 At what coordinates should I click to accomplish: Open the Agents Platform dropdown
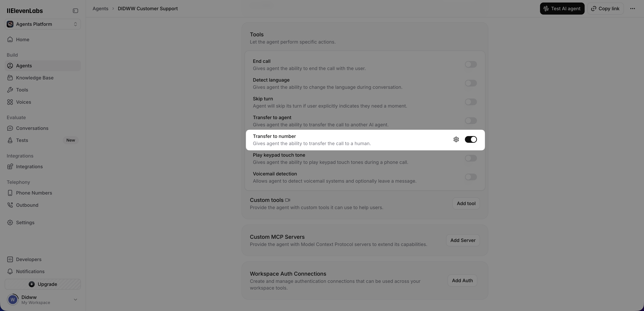[43, 24]
